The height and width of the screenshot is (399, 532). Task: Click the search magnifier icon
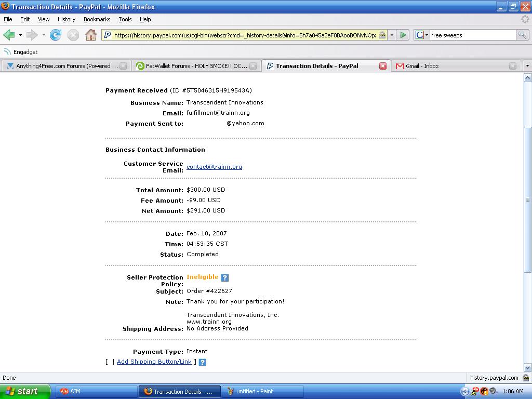click(x=522, y=35)
